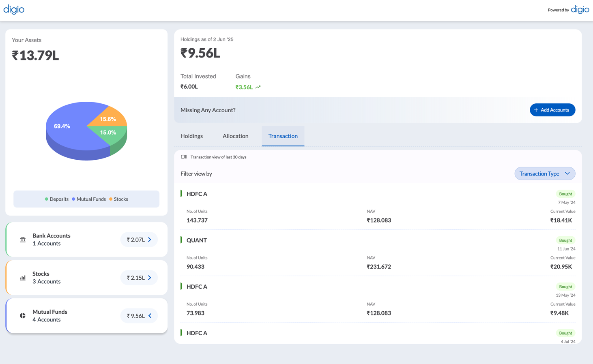This screenshot has width=593, height=364.
Task: Click the gains upward trend arrow icon
Action: (258, 87)
